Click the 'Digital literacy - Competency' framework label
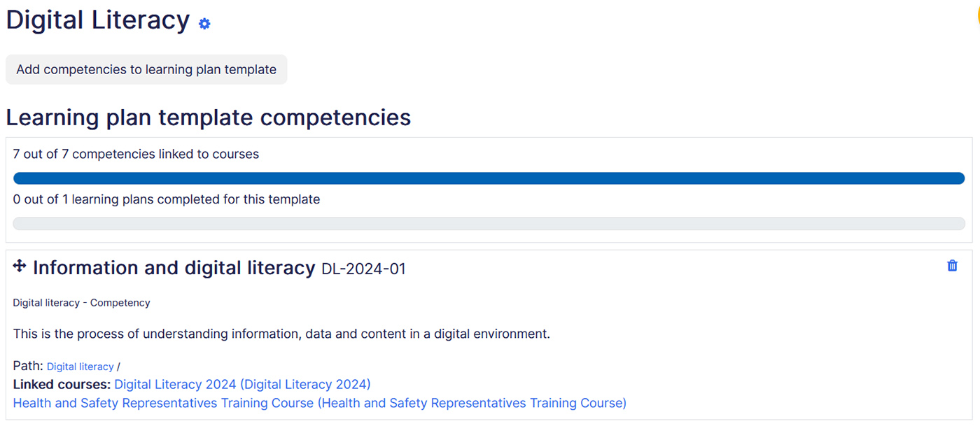 point(81,303)
